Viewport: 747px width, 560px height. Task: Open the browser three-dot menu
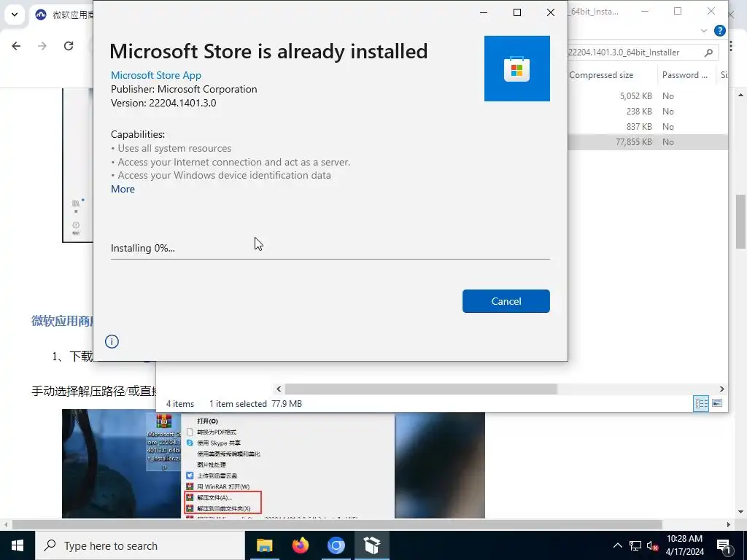731,46
